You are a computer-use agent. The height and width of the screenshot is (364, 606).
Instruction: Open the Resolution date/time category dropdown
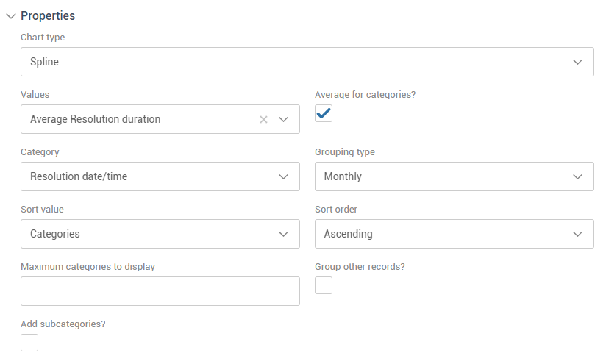point(147,176)
